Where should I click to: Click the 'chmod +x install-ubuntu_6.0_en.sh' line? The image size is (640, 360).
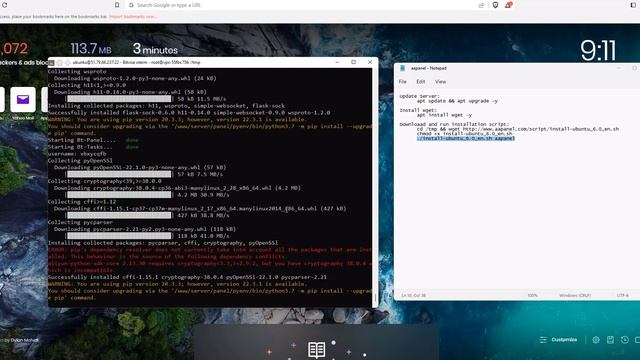pyautogui.click(x=464, y=133)
